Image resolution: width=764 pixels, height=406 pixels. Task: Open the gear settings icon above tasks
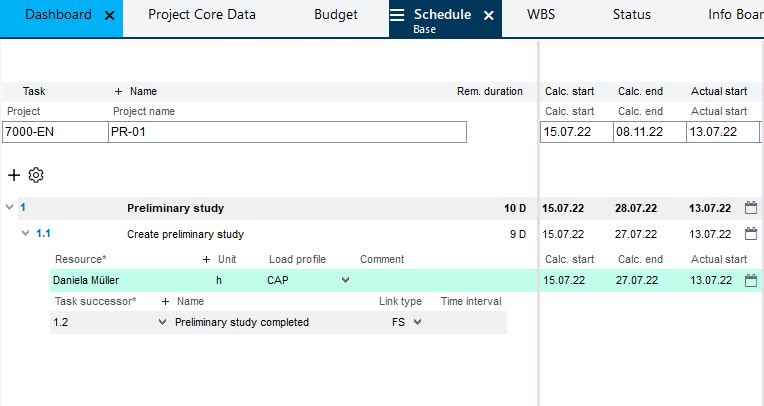pos(36,175)
